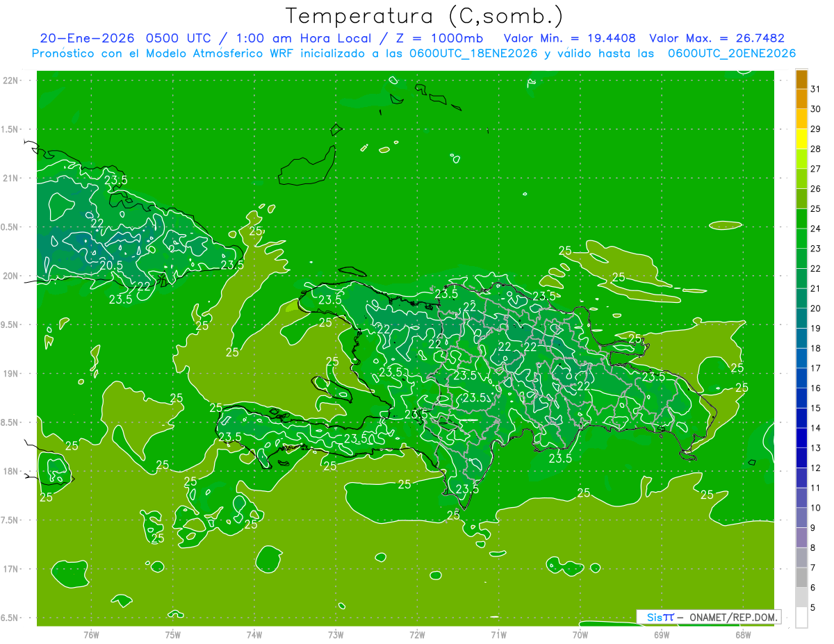Click the '71W' longitude axis label
The width and height of the screenshot is (834, 644).
click(x=498, y=634)
